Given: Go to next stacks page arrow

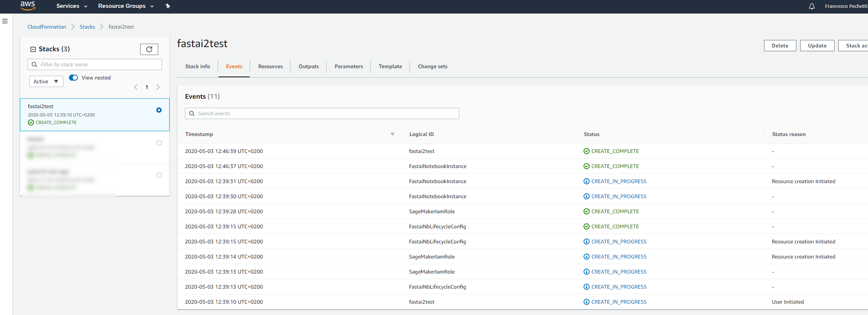Looking at the screenshot, I should click(x=158, y=87).
